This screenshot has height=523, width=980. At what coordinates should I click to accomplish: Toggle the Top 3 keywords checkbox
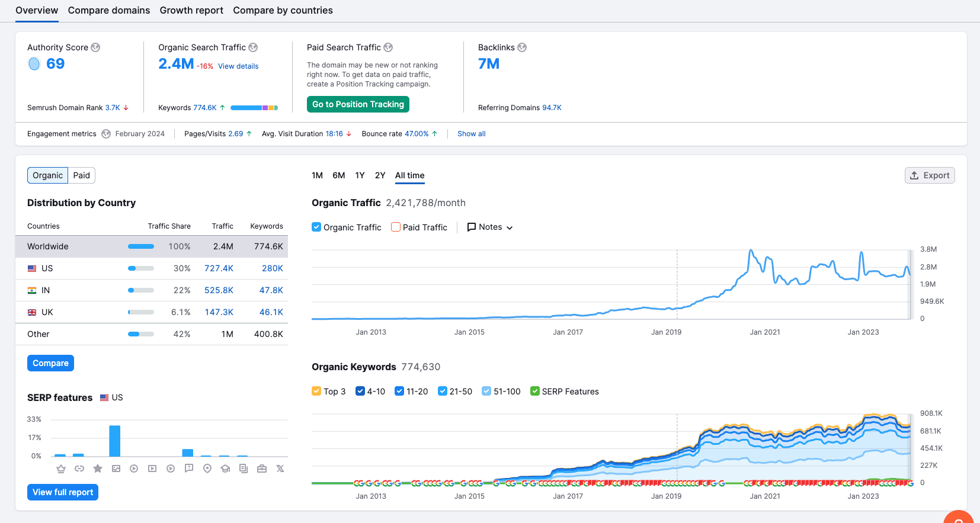(316, 391)
